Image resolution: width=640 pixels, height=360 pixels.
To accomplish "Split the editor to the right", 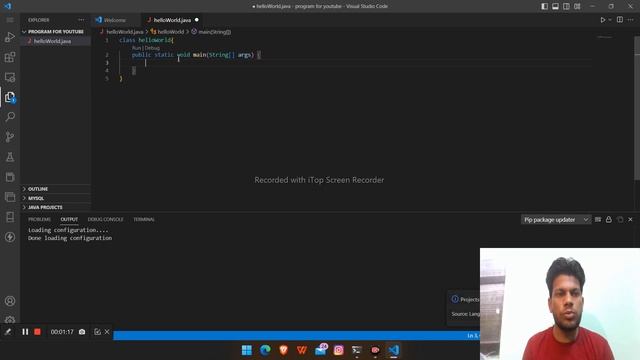I will 620,20.
